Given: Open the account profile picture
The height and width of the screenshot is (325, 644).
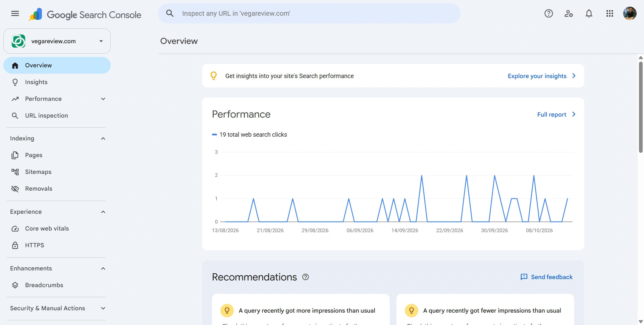Looking at the screenshot, I should click(x=630, y=13).
